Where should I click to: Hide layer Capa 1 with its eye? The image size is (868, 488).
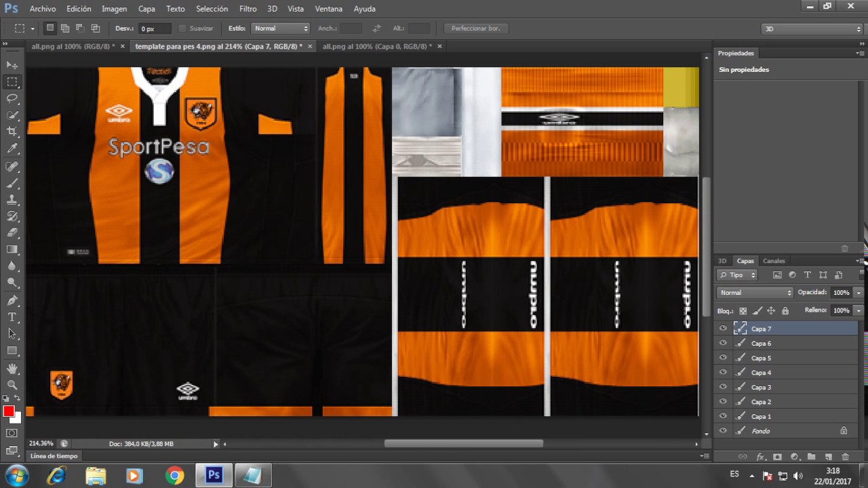(723, 416)
